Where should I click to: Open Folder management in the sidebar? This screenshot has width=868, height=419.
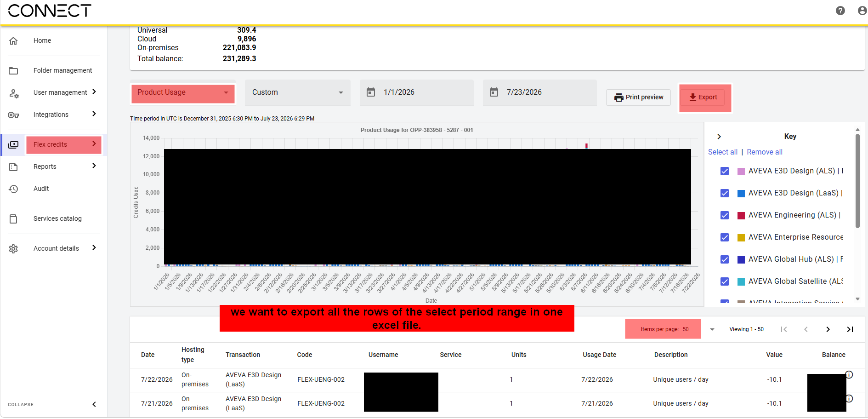click(x=62, y=70)
